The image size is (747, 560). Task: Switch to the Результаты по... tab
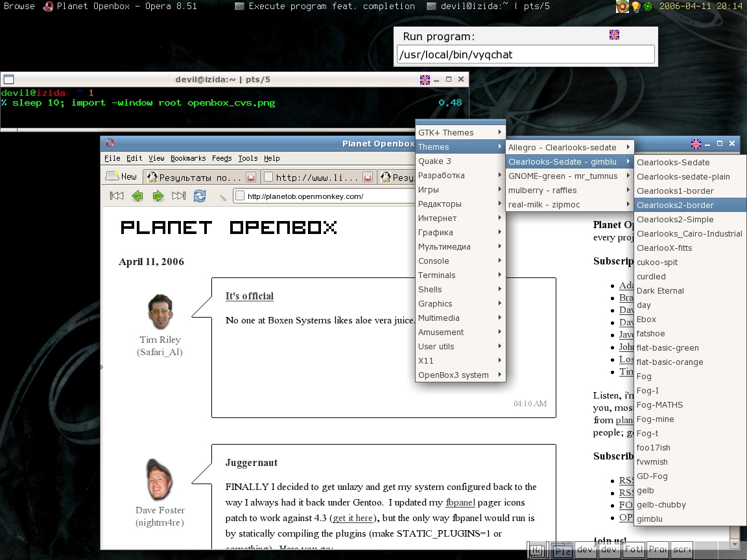(x=201, y=177)
